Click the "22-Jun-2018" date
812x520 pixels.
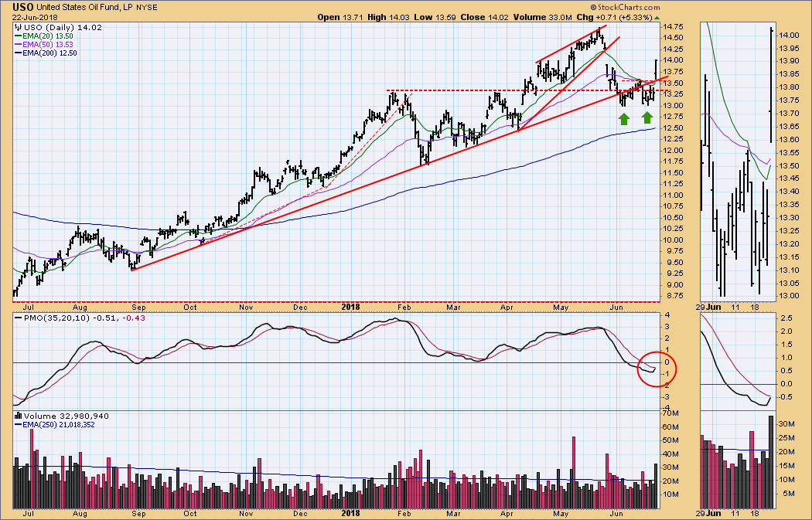click(x=35, y=17)
